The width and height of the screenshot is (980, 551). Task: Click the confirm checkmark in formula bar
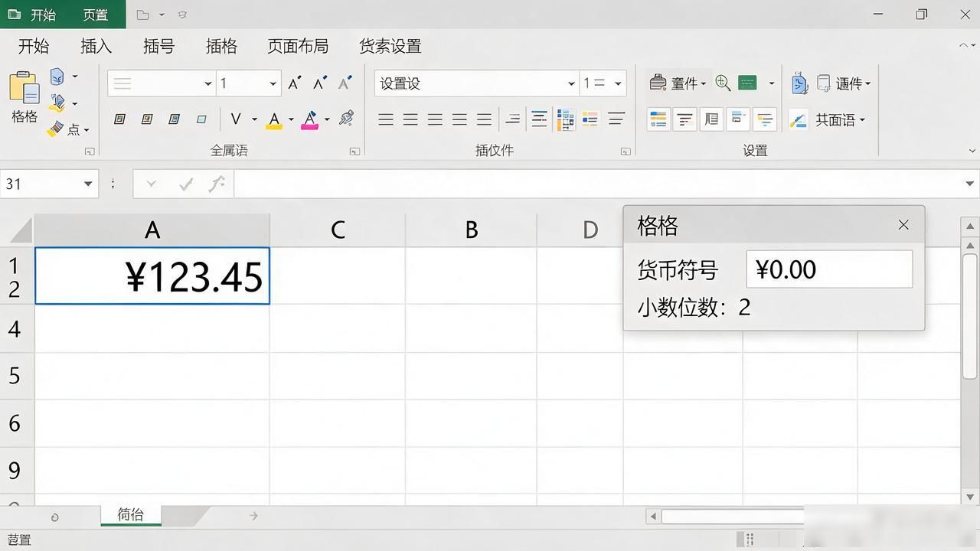(x=185, y=184)
